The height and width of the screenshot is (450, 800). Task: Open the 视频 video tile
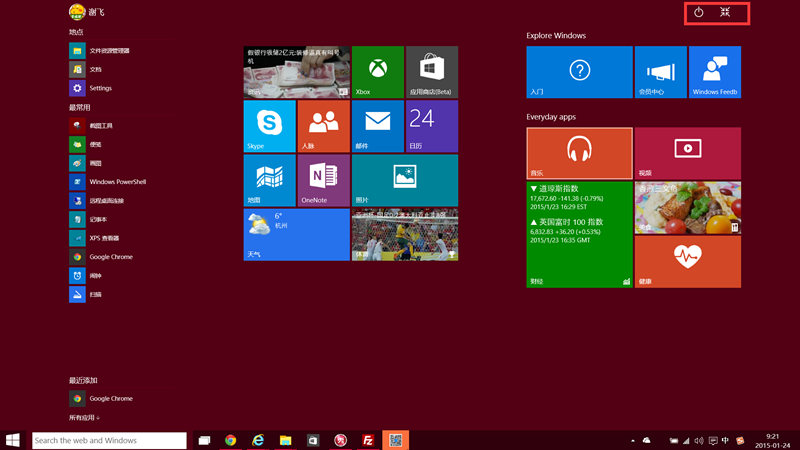coord(688,153)
